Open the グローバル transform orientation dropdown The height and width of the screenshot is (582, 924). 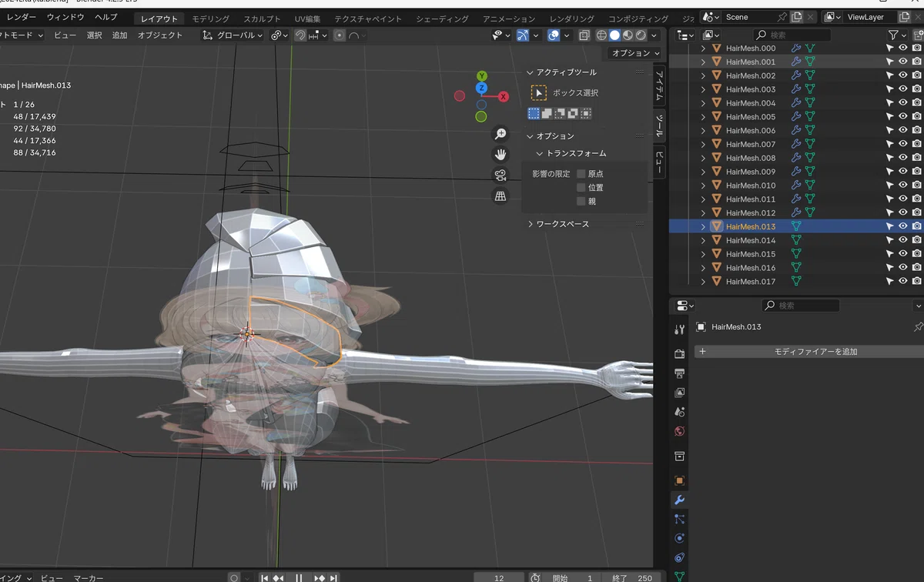[x=233, y=35]
